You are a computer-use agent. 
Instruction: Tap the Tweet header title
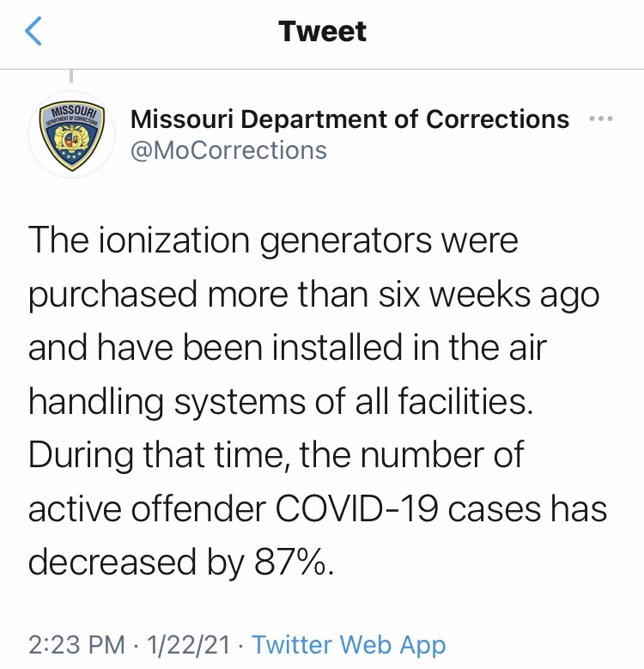click(322, 32)
